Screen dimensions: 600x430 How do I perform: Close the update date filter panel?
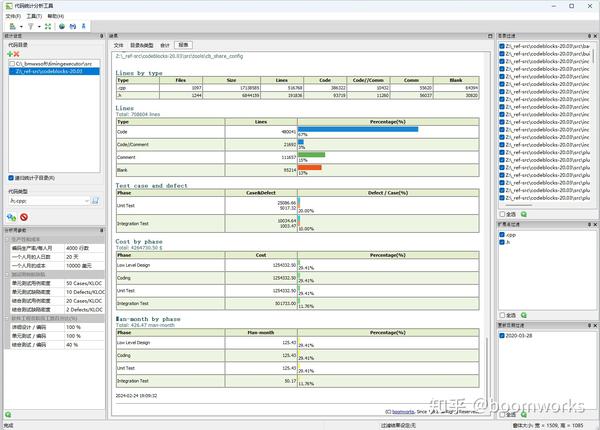(595, 325)
